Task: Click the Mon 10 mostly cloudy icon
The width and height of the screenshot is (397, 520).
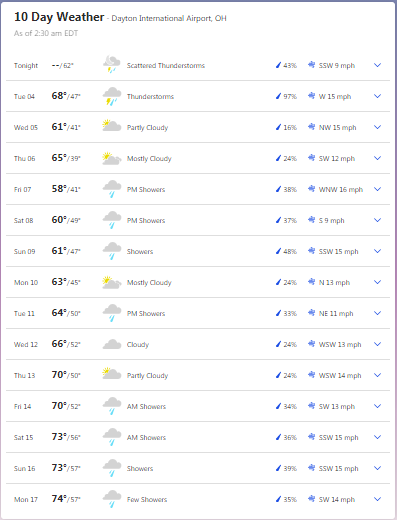Action: [112, 282]
